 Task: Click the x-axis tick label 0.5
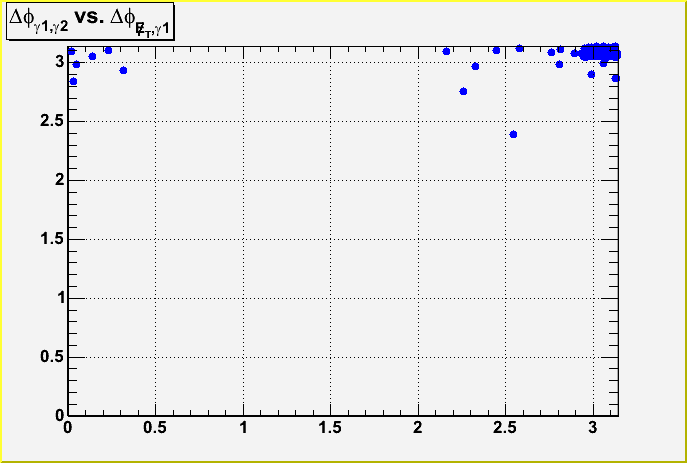[155, 429]
